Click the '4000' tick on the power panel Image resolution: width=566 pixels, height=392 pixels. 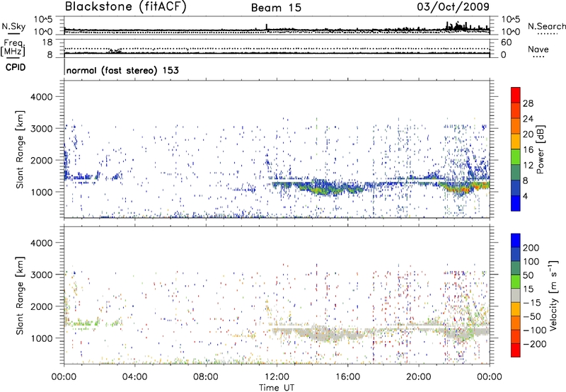[42, 97]
